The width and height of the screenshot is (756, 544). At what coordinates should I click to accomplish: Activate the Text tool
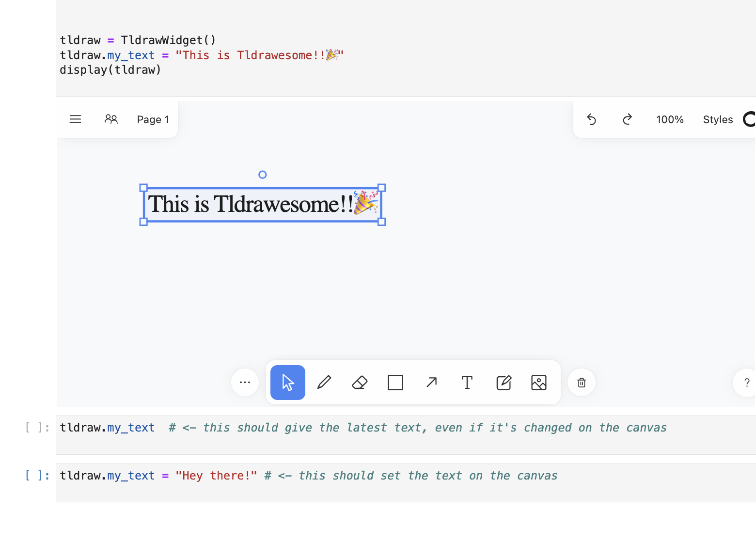[467, 383]
